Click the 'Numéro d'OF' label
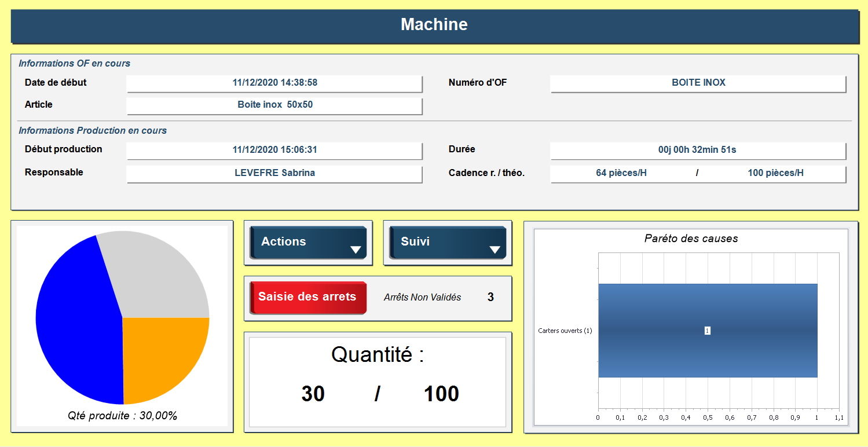 click(x=478, y=83)
